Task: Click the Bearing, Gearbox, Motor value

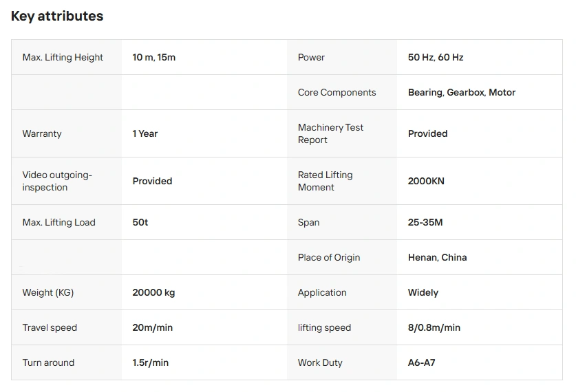Action: pos(462,92)
